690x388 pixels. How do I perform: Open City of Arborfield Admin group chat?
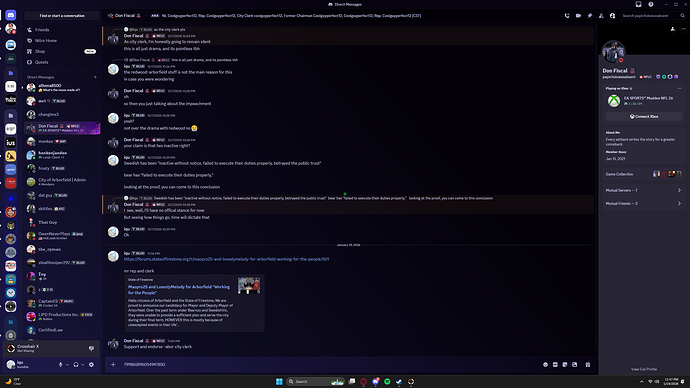pyautogui.click(x=62, y=182)
